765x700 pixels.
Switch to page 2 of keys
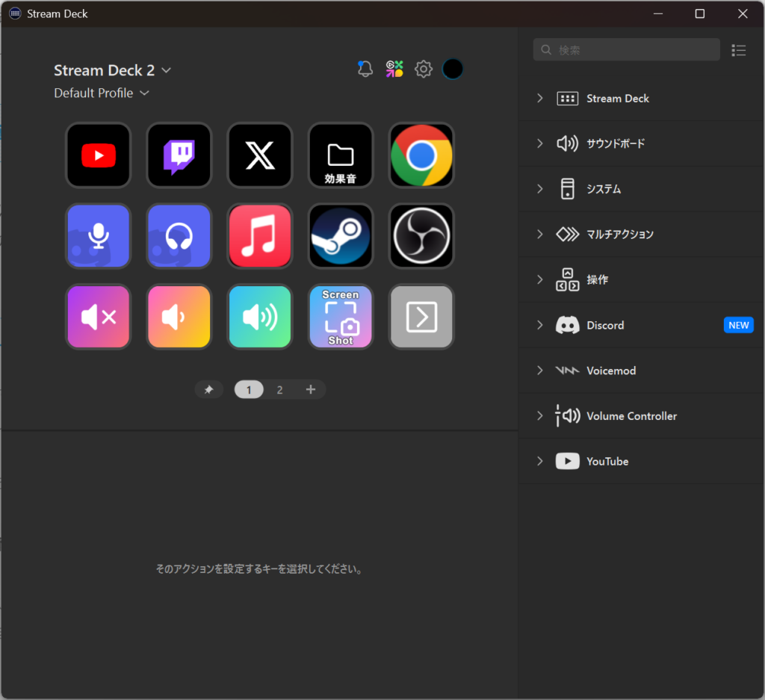pos(279,390)
